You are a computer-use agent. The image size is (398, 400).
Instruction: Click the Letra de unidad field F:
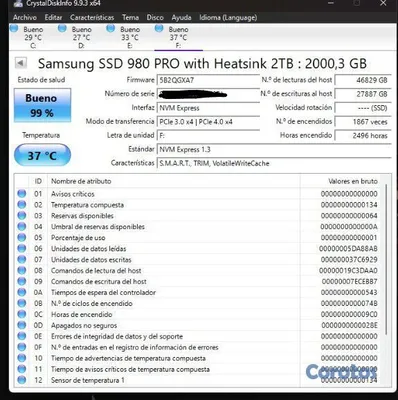point(208,136)
